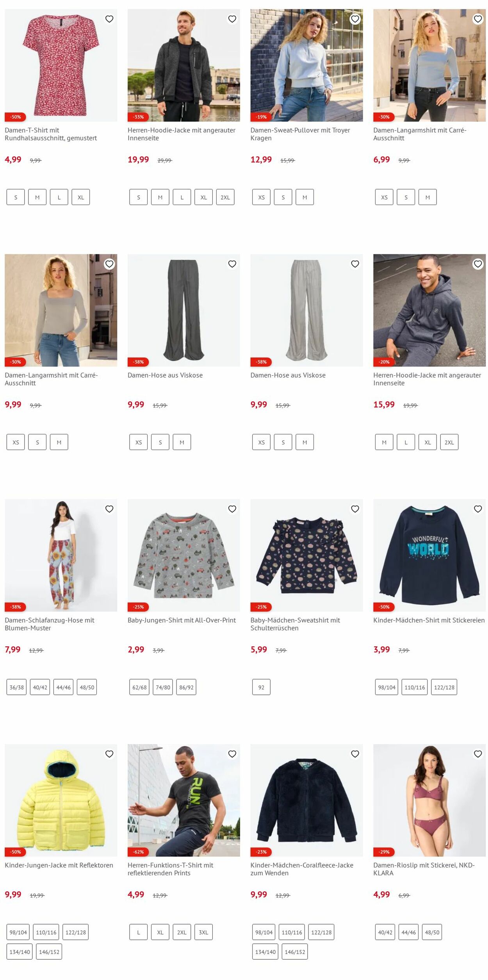The image size is (488, 980).
Task: Select size XL for the floral Damen-T-Shirt
Action: pos(81,197)
